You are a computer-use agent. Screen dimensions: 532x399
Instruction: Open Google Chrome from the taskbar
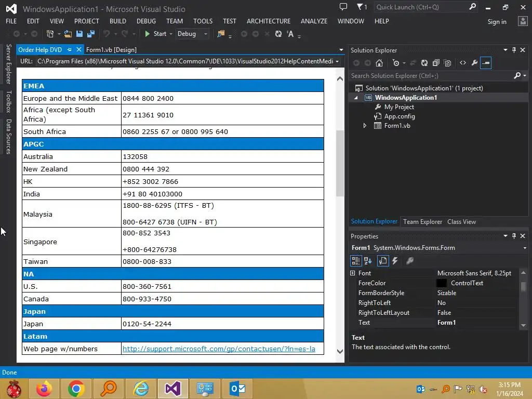pos(76,389)
